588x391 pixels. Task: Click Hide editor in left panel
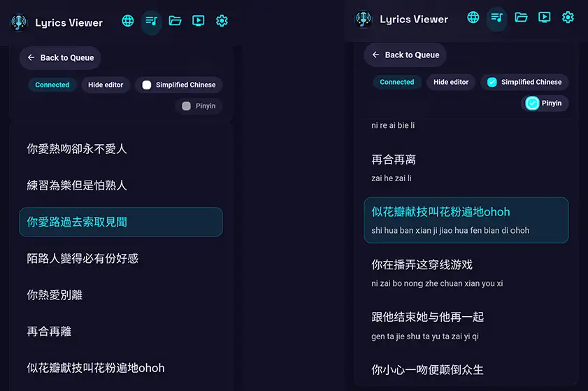(106, 85)
